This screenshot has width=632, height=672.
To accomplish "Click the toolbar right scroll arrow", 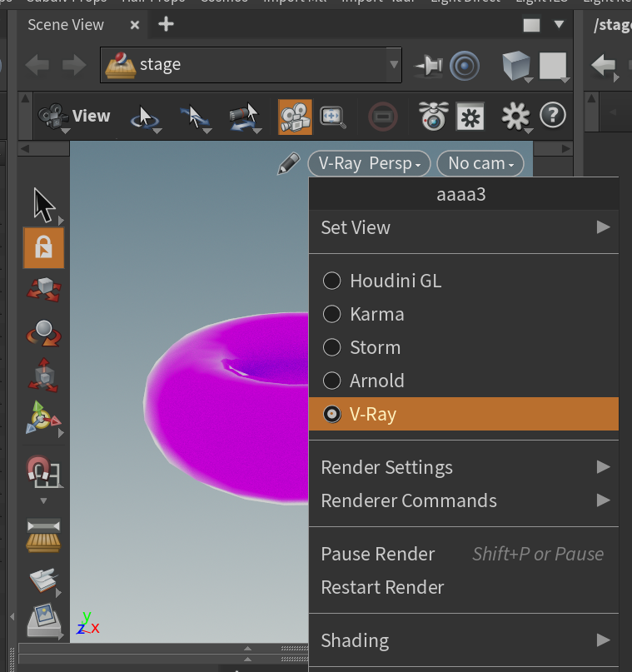I will click(x=565, y=149).
